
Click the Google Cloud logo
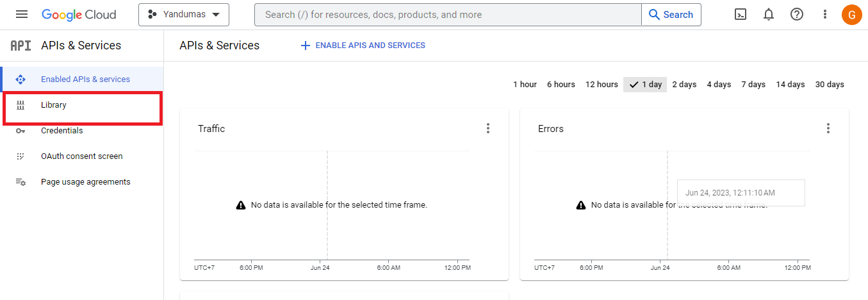[x=79, y=14]
